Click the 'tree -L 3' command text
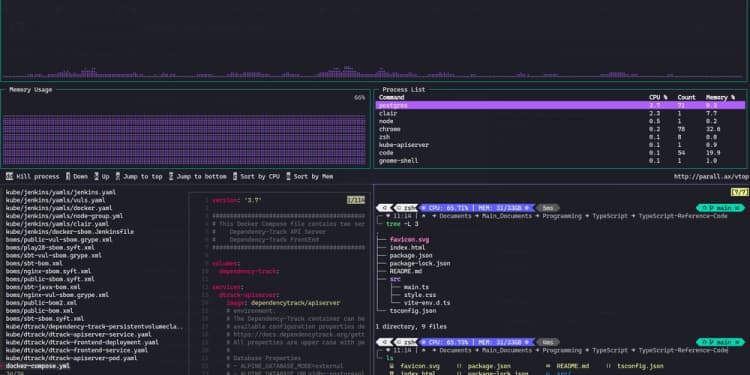Screen dimensions: 750x375 coord(402,224)
